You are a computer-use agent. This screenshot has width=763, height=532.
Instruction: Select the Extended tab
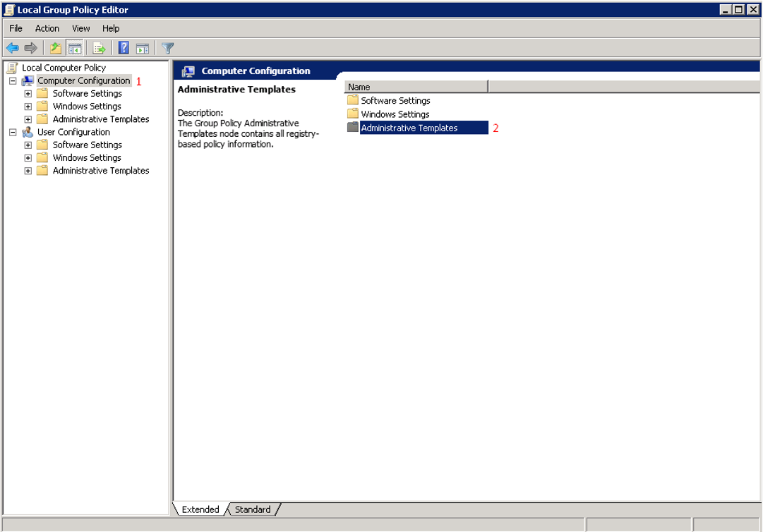[200, 509]
